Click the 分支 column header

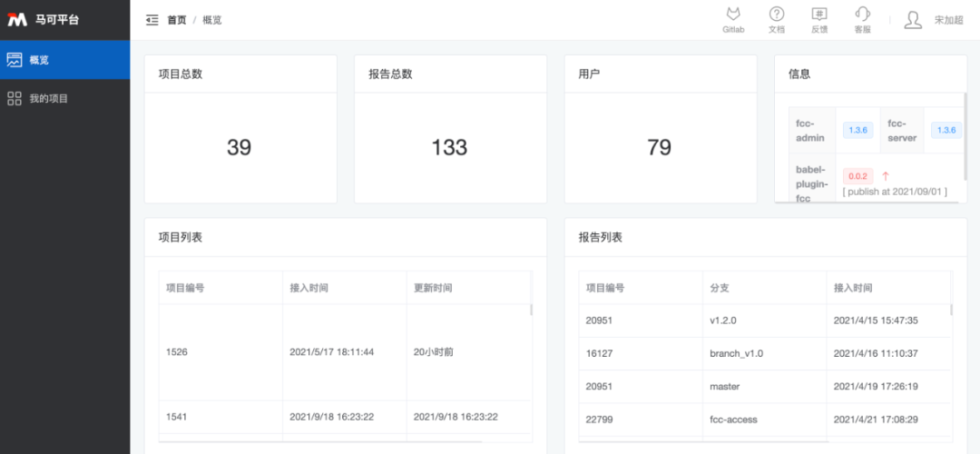tap(720, 288)
